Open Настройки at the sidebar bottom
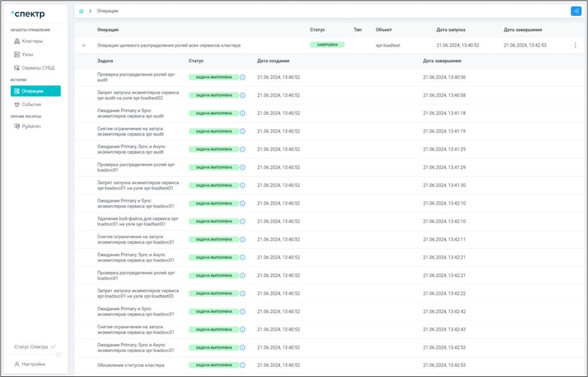 pyautogui.click(x=33, y=364)
